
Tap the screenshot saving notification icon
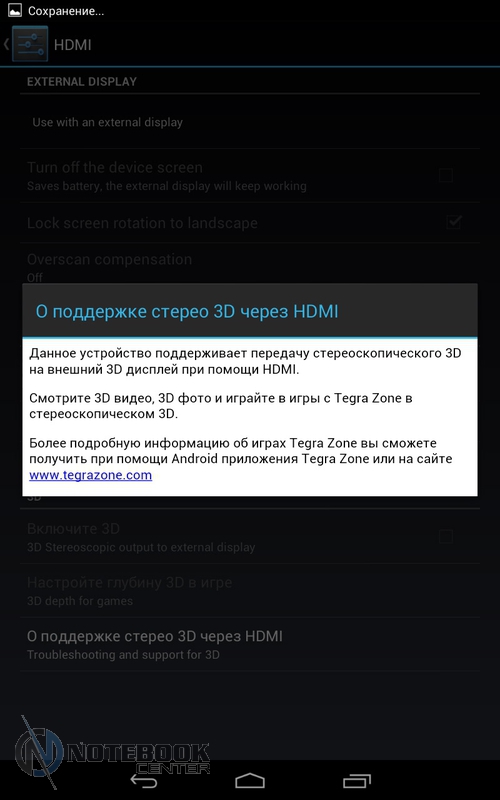click(x=15, y=11)
